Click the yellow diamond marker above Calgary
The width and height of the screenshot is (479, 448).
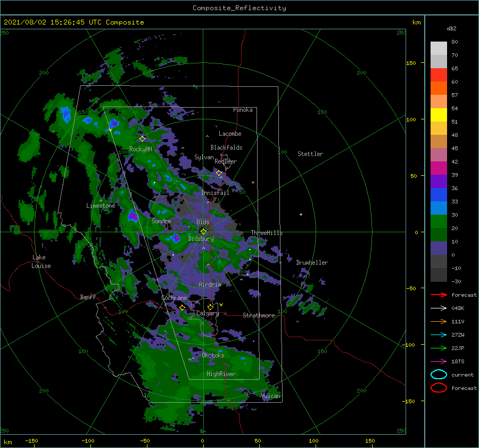click(210, 307)
